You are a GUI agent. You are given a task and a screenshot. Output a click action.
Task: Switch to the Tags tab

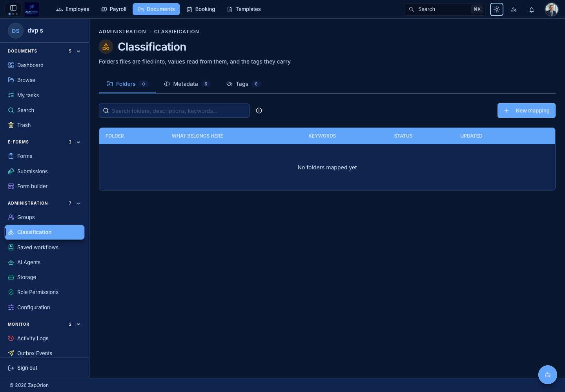pyautogui.click(x=244, y=84)
